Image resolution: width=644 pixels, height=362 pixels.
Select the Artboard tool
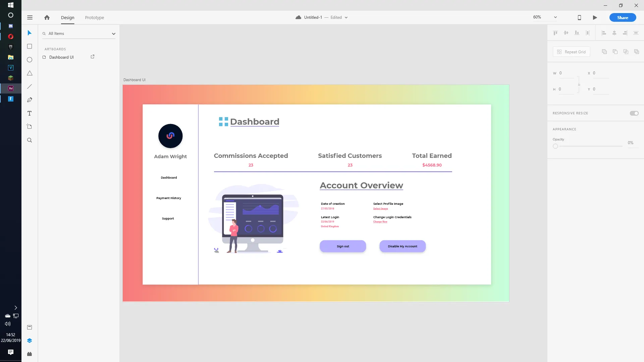point(30,127)
